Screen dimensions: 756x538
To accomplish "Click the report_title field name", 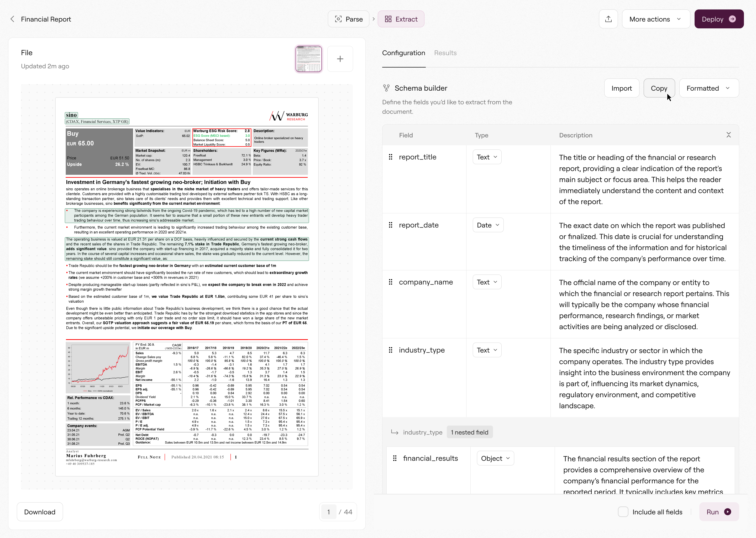I will pyautogui.click(x=417, y=157).
